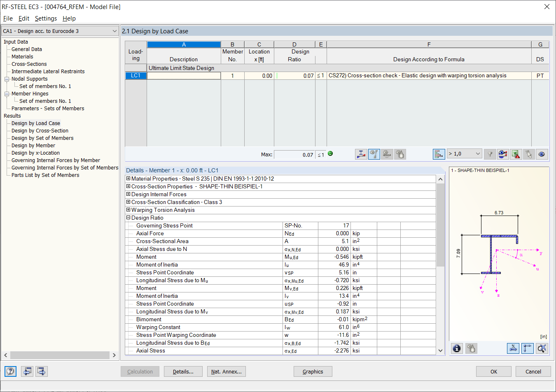Open cross-section info with the blue i icon
The width and height of the screenshot is (556, 392).
(x=456, y=348)
